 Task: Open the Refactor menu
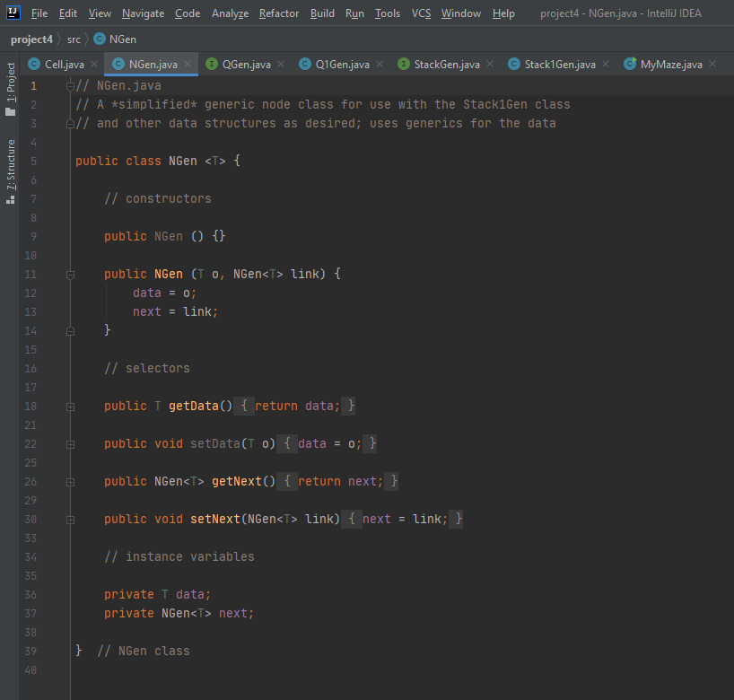pyautogui.click(x=279, y=13)
